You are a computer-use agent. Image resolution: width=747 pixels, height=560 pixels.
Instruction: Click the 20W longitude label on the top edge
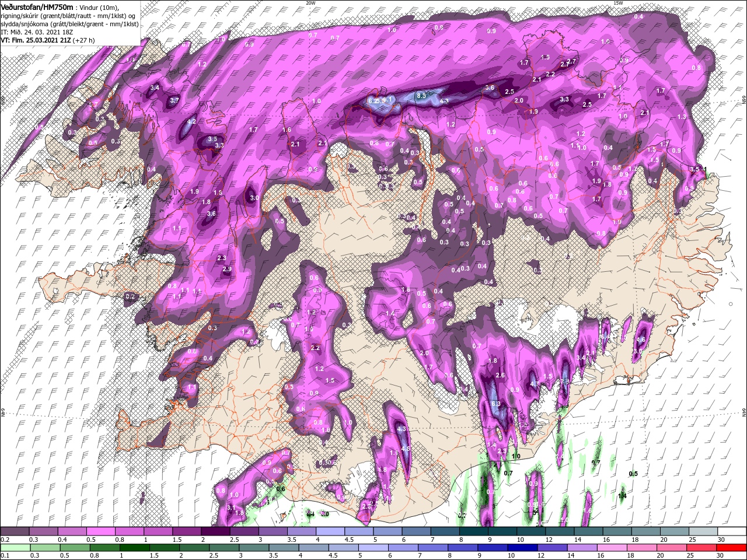point(310,3)
